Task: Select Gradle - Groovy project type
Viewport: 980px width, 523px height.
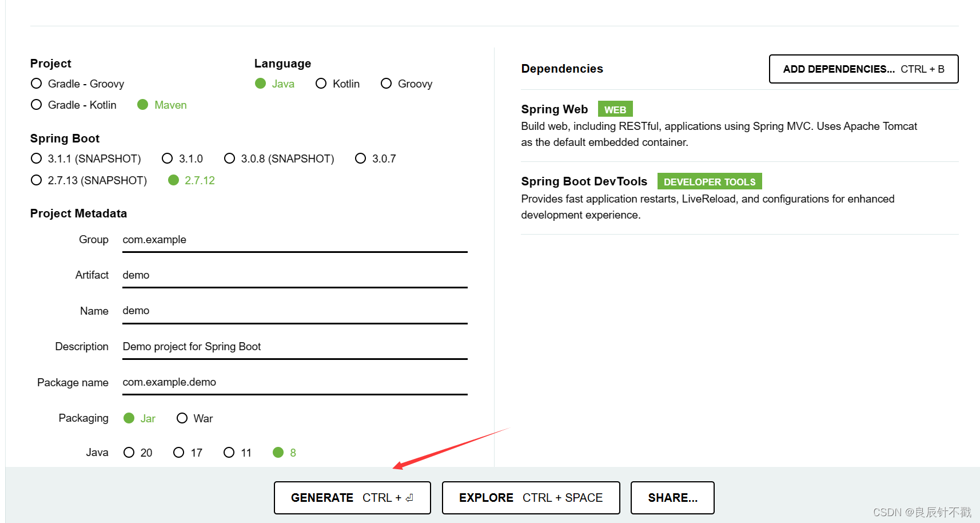Action: click(77, 84)
